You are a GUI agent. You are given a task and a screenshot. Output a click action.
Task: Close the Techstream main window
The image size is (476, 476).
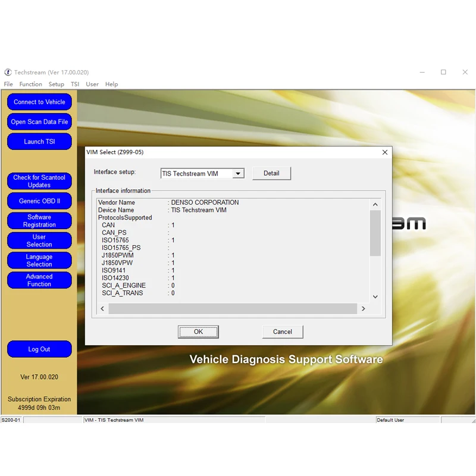(465, 72)
